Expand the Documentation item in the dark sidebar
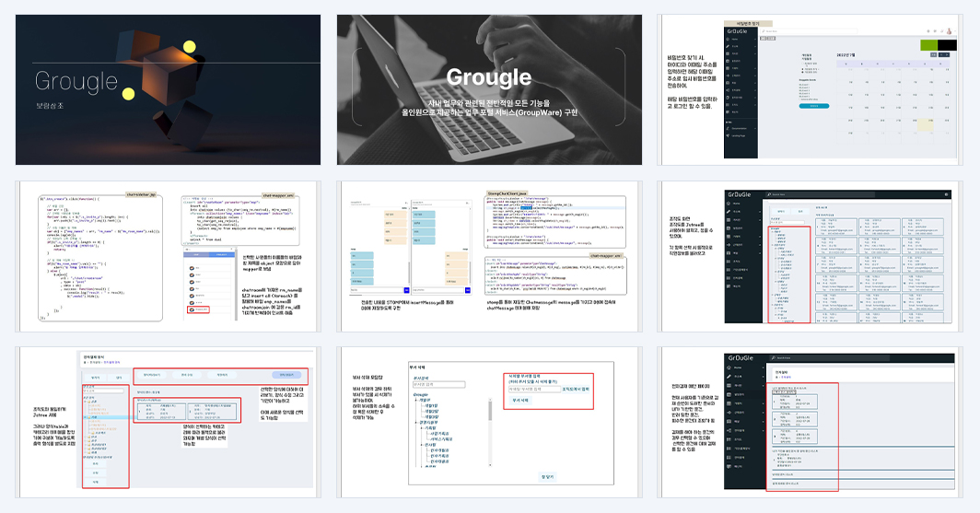Viewport: 980px width, 513px height. 741,129
